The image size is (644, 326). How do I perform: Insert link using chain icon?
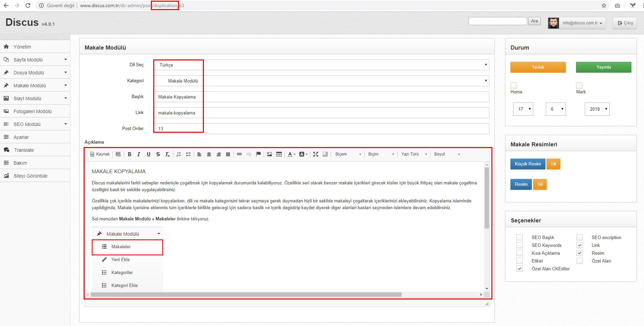click(239, 154)
